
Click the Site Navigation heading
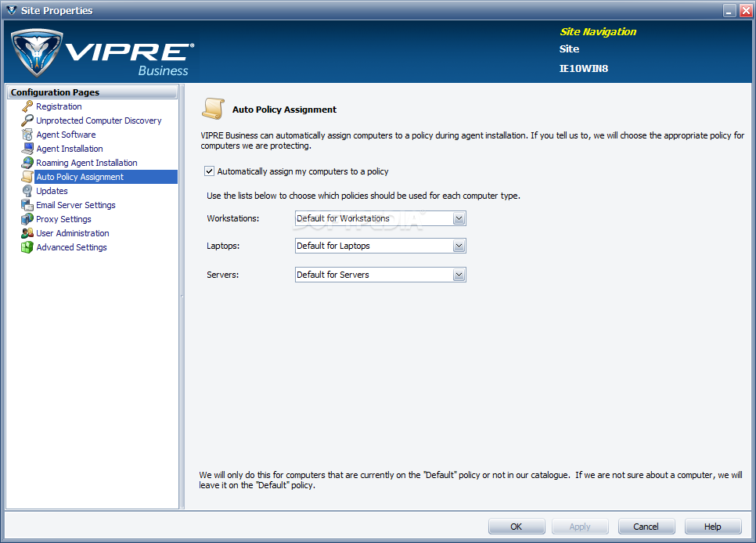click(x=598, y=32)
